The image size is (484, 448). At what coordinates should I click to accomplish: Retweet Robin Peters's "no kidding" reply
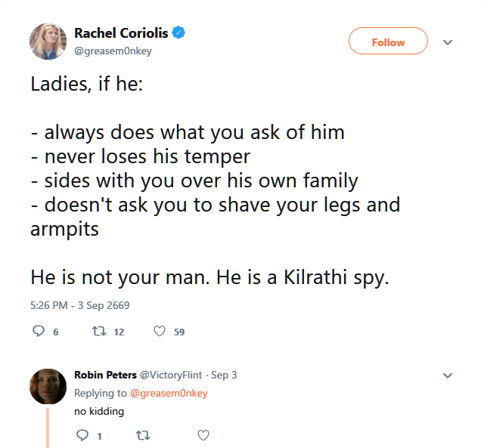[141, 435]
